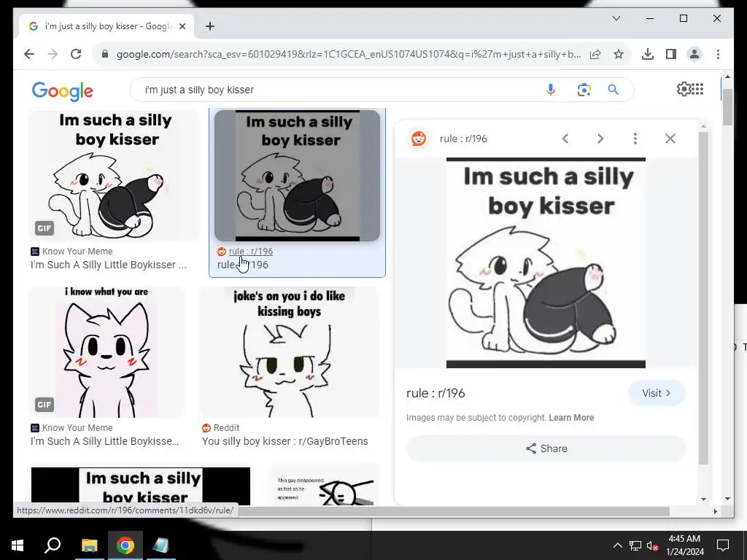Search by image with Google Lens
747x560 pixels.
point(584,90)
